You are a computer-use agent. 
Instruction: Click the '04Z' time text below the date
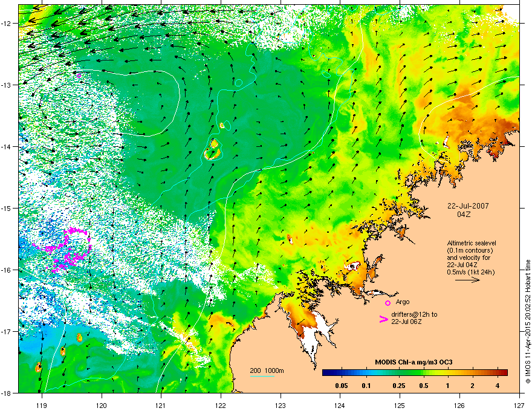coord(464,215)
